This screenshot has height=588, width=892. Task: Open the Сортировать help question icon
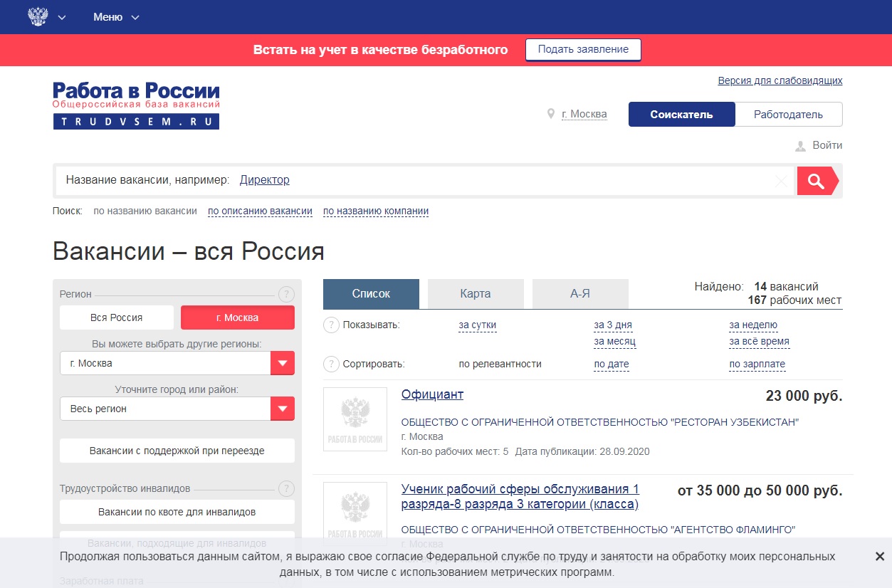[331, 364]
